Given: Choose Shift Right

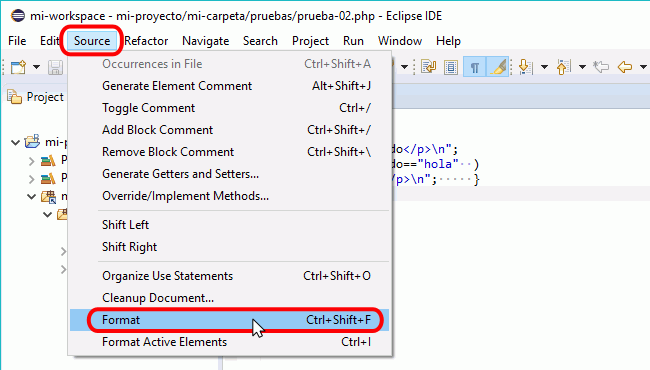Looking at the screenshot, I should 229,247.
